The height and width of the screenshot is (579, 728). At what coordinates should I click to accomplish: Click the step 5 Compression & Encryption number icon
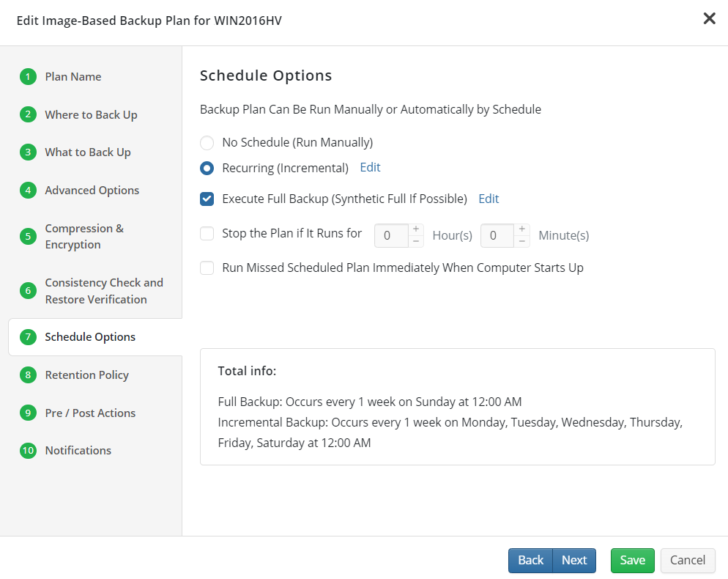28,236
